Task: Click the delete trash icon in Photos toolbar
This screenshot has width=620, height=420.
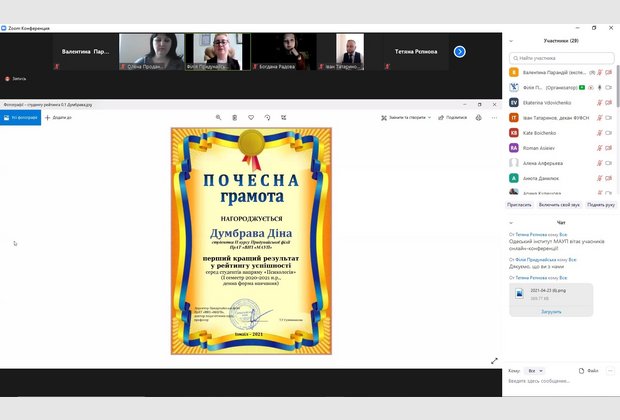Action: [x=234, y=117]
